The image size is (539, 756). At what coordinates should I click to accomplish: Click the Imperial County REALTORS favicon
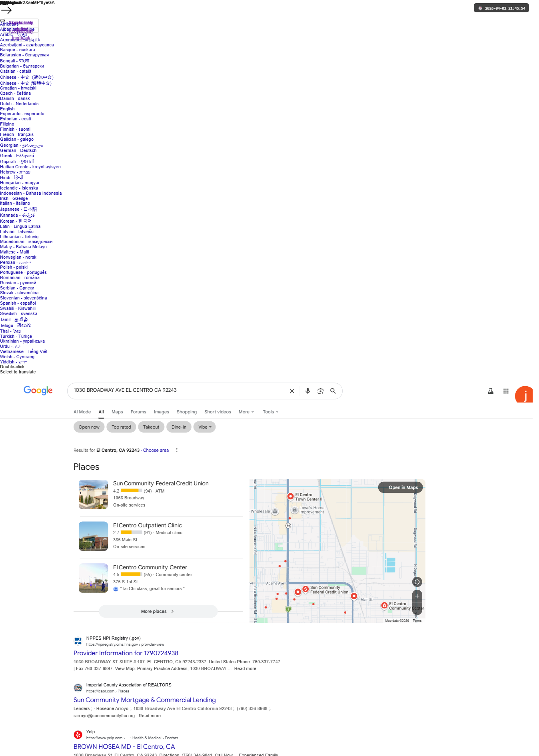(x=78, y=688)
